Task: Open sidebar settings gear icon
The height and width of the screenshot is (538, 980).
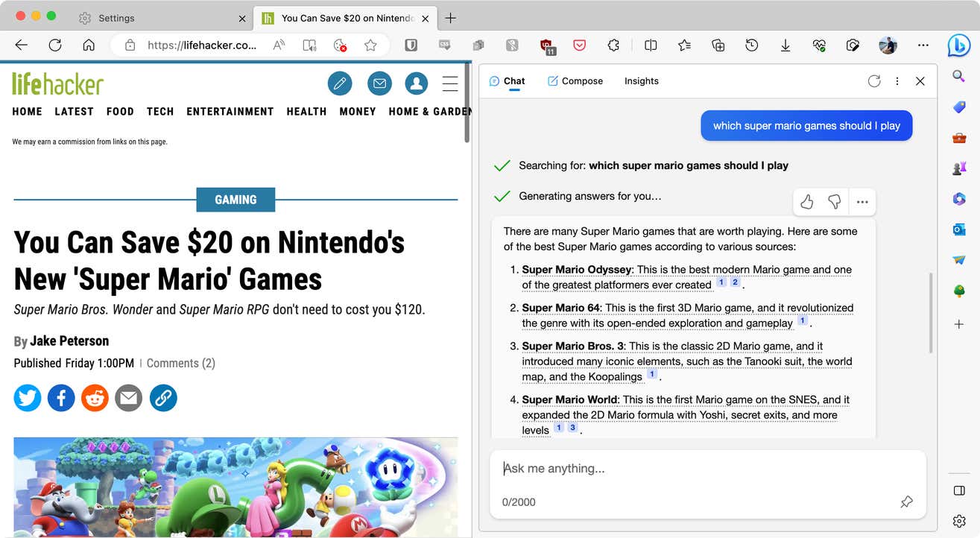Action: [959, 521]
